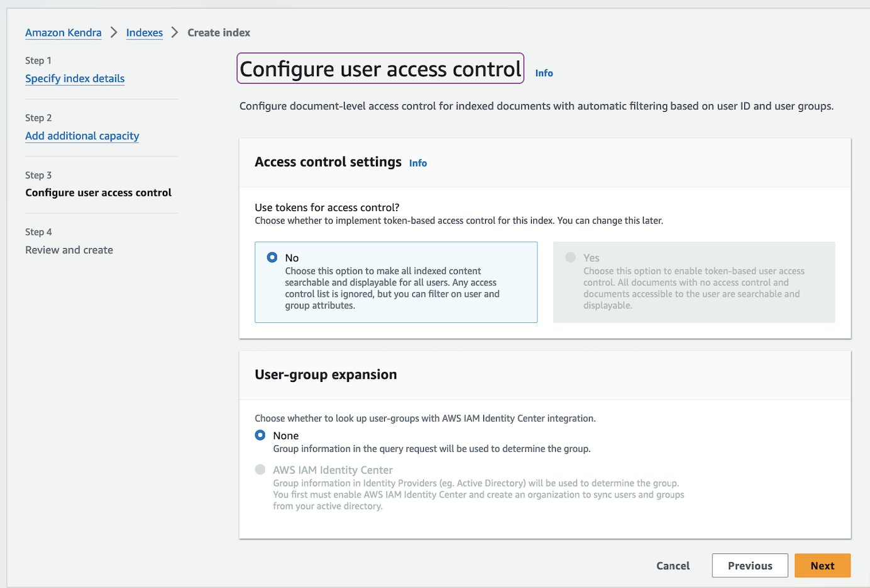Choose AWS IAM Identity Center radio option
870x588 pixels.
[260, 470]
